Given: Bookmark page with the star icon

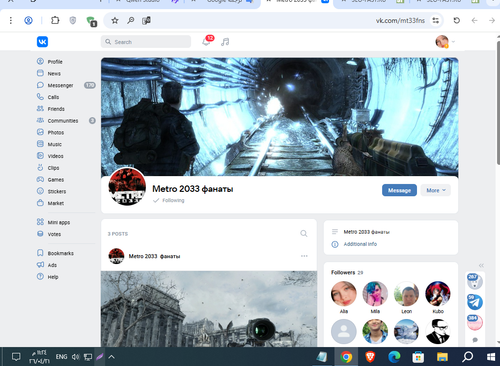Looking at the screenshot, I should pyautogui.click(x=115, y=21).
